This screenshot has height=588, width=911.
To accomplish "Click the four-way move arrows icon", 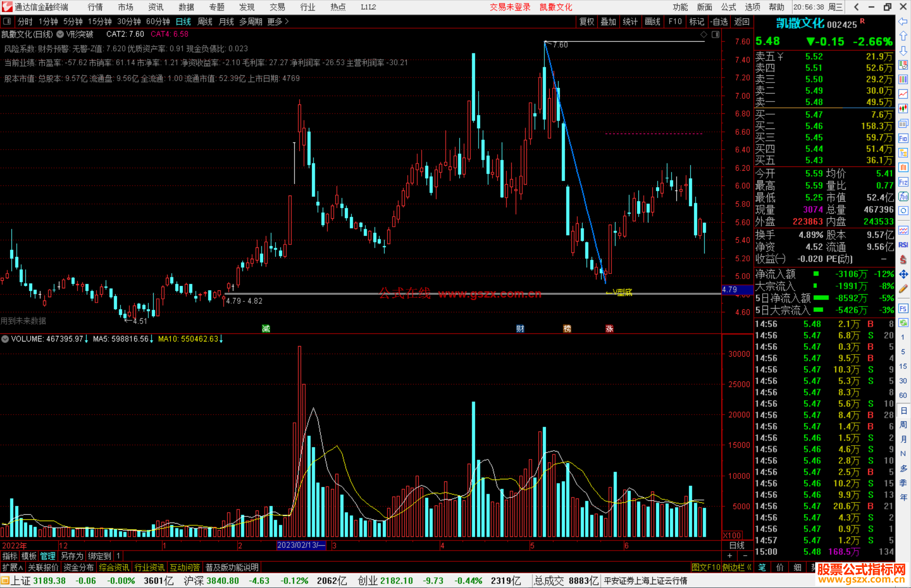I will click(903, 274).
